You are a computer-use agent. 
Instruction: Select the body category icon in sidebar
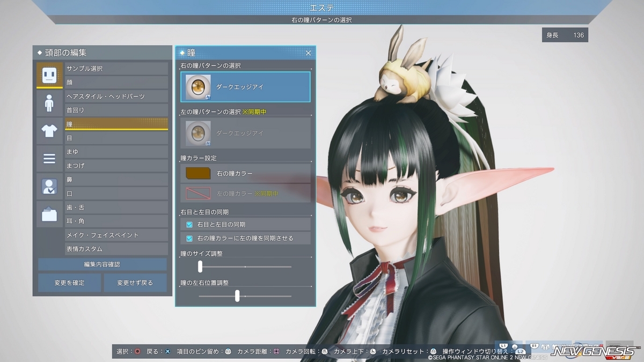coord(49,103)
